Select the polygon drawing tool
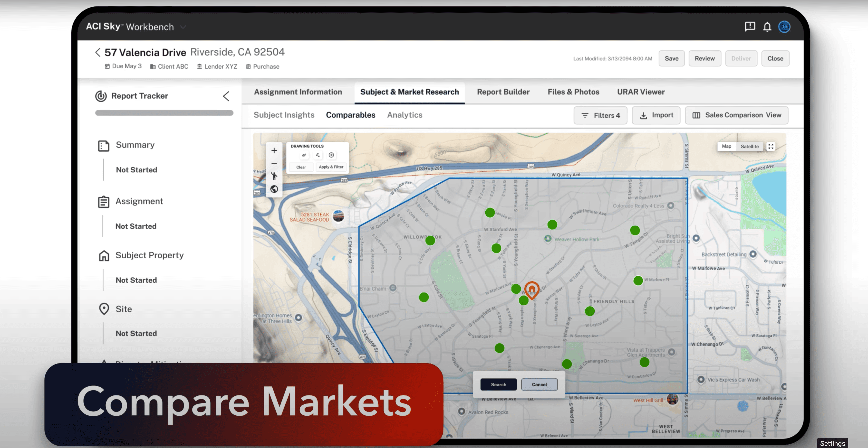Screen dimensions: 868x448 click(x=318, y=155)
